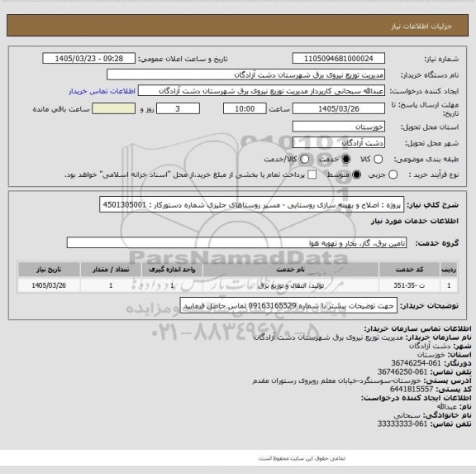Image resolution: width=476 pixels, height=474 pixels.
Task: Click the announcement date and time field
Action: [x=89, y=59]
